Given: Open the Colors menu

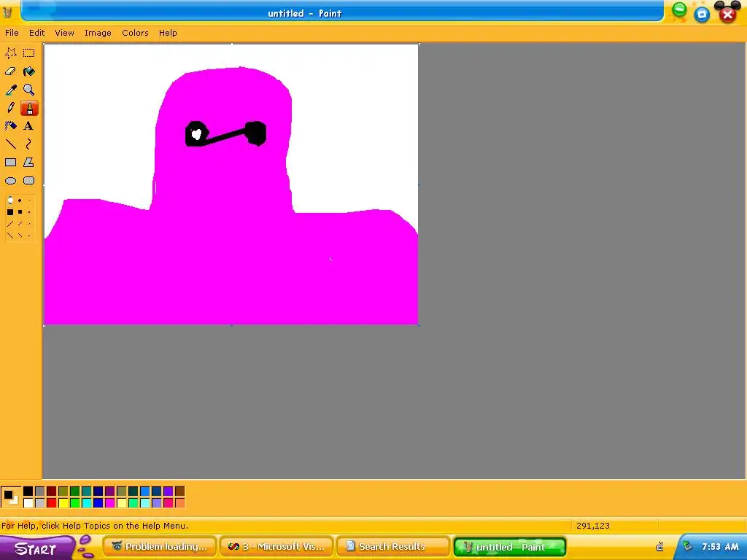Looking at the screenshot, I should (x=135, y=33).
